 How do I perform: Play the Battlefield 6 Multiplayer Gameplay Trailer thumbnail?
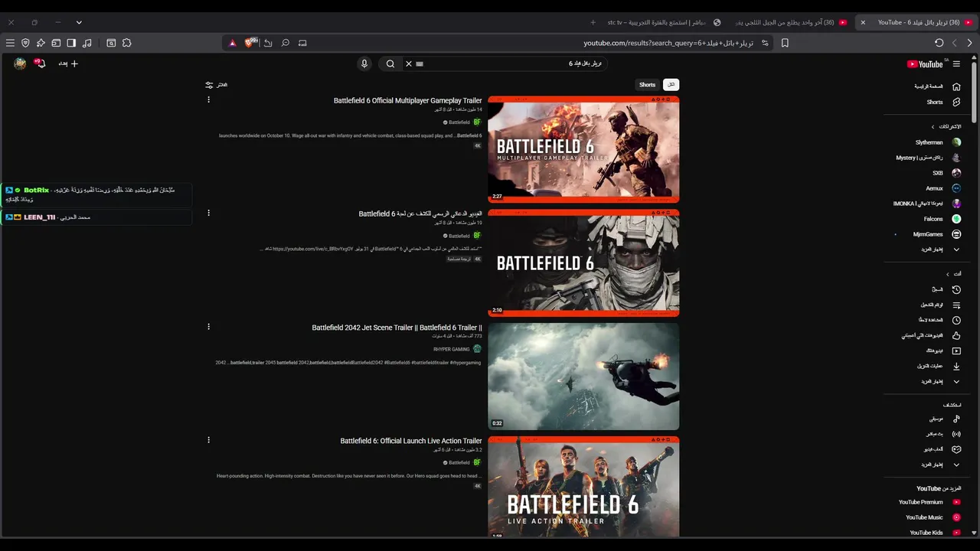[583, 149]
